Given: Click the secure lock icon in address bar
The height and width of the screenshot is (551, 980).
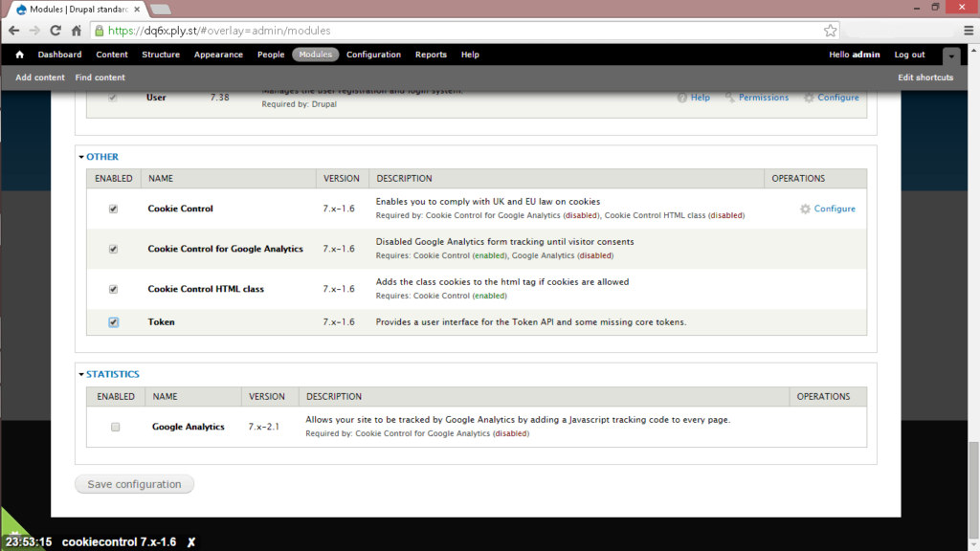Looking at the screenshot, I should (99, 31).
